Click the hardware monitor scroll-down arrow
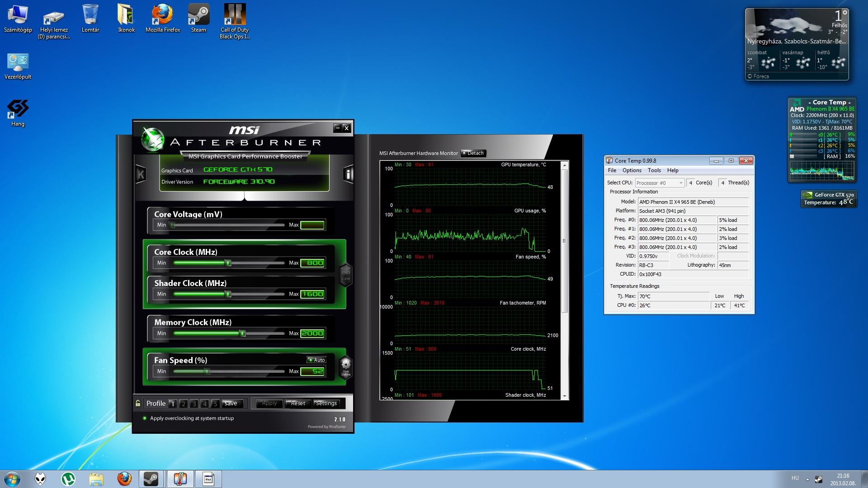This screenshot has height=488, width=868. pyautogui.click(x=564, y=396)
